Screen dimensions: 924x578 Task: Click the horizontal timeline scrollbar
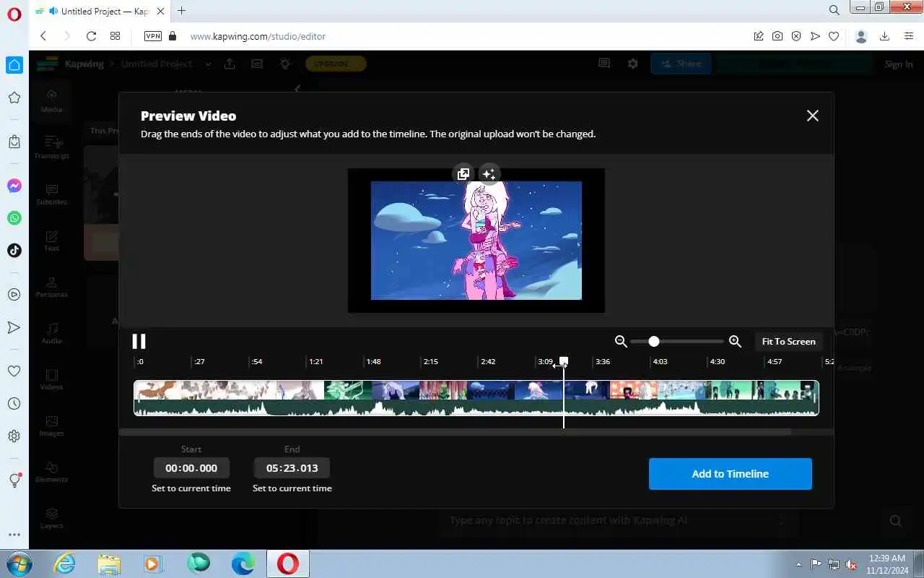tap(455, 432)
